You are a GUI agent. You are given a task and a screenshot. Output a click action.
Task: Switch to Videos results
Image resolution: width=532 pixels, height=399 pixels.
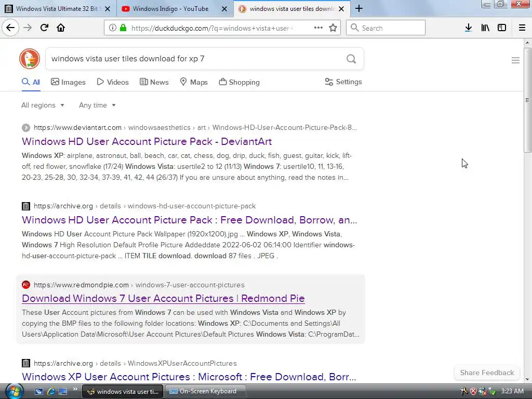pyautogui.click(x=113, y=82)
